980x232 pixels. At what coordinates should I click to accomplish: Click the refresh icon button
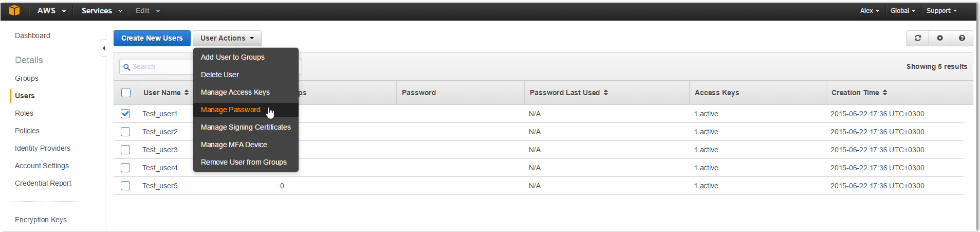[x=917, y=38]
